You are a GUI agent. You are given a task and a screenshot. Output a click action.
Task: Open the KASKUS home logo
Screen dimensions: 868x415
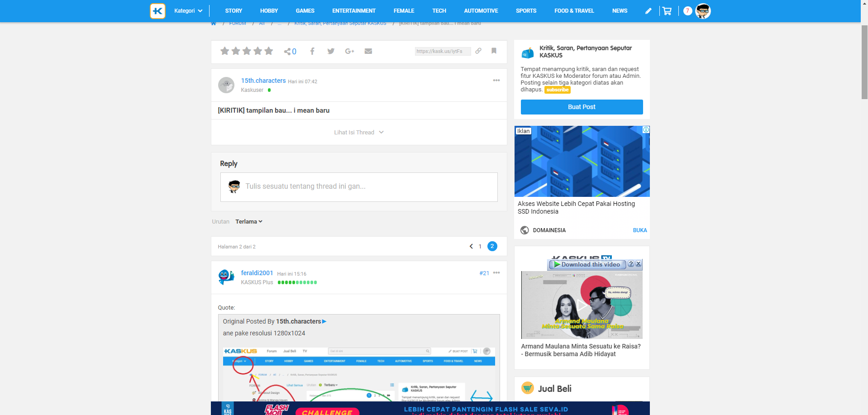coord(157,11)
